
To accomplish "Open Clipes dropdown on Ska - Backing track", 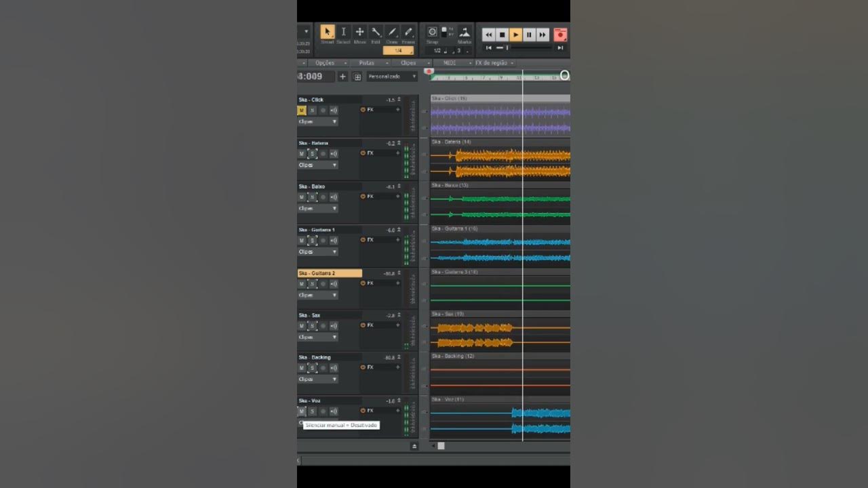I will (x=317, y=380).
